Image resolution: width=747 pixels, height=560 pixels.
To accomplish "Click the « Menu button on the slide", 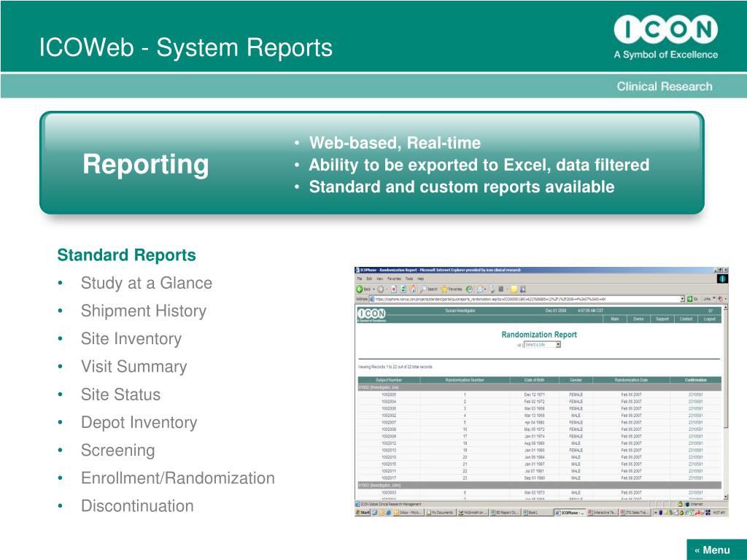I will point(716,550).
